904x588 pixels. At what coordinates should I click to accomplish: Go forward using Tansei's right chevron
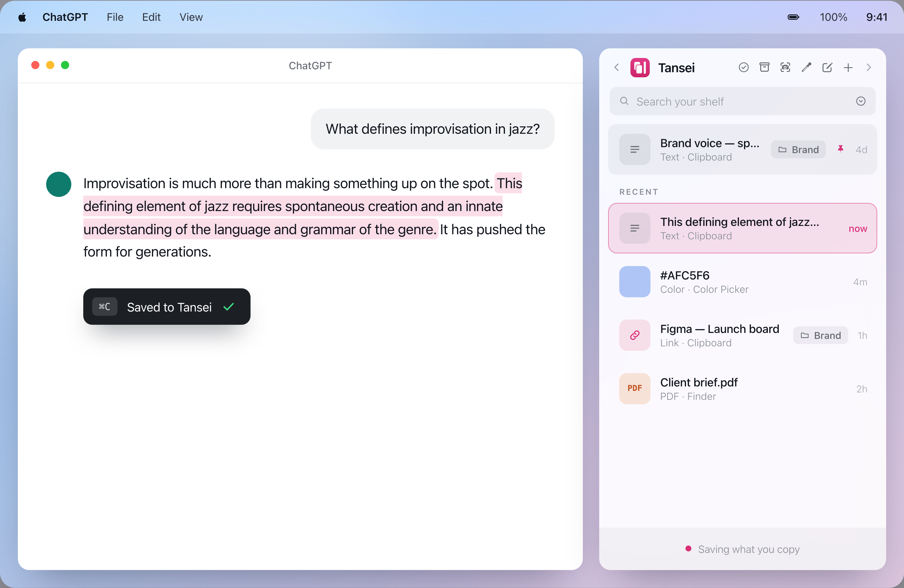tap(869, 67)
